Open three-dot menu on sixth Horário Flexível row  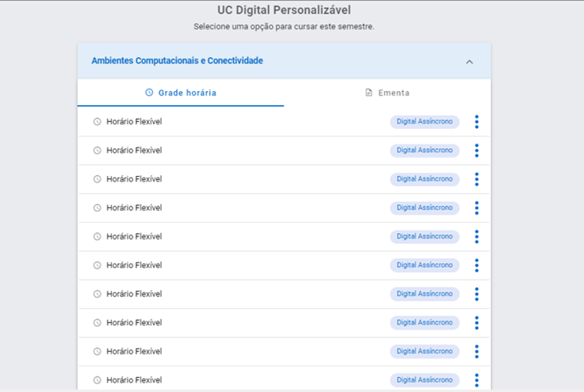point(477,265)
